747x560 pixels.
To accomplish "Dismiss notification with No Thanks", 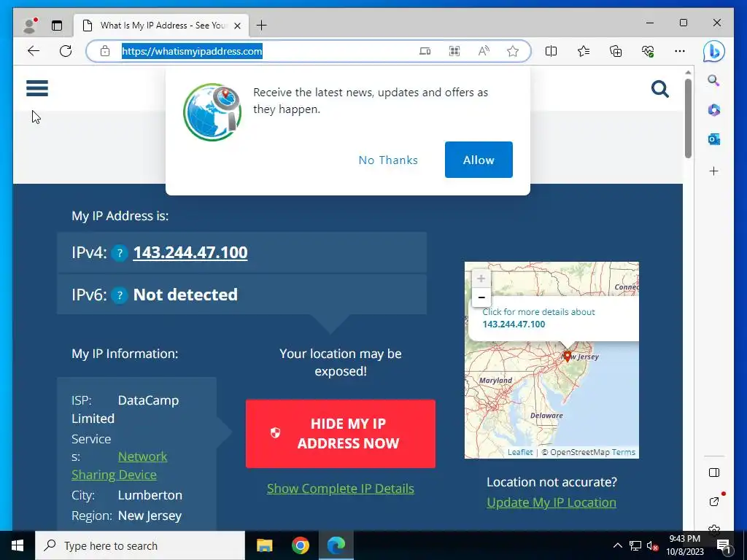I will tap(388, 160).
